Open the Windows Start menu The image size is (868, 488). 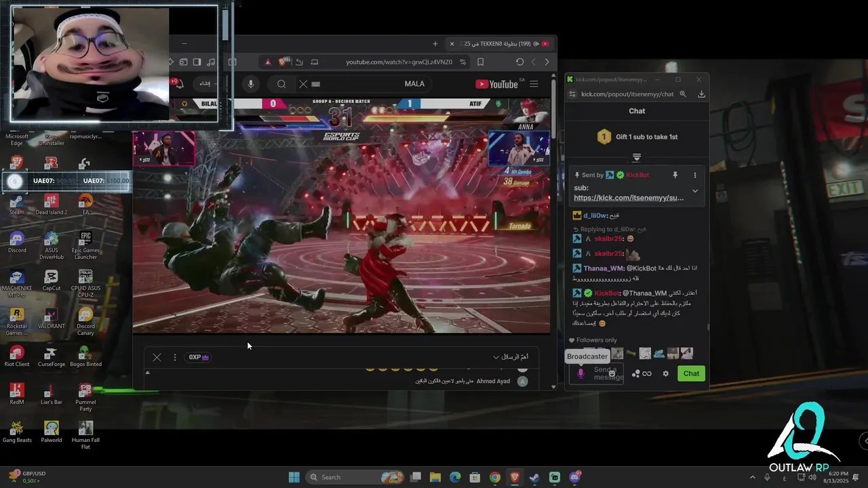(x=294, y=477)
